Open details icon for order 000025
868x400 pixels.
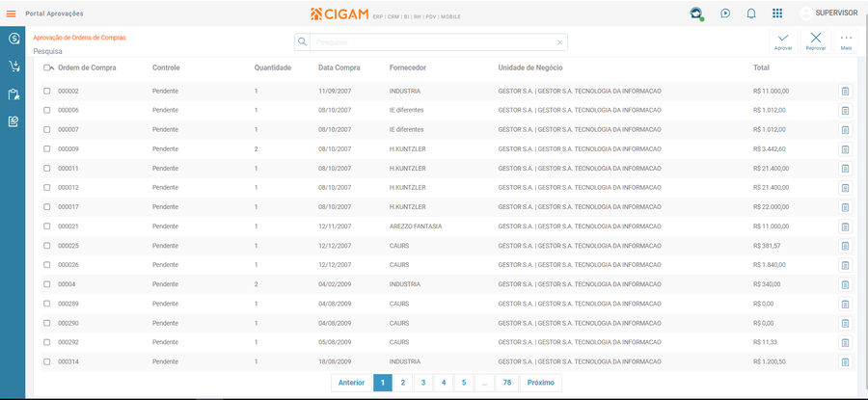coord(845,246)
